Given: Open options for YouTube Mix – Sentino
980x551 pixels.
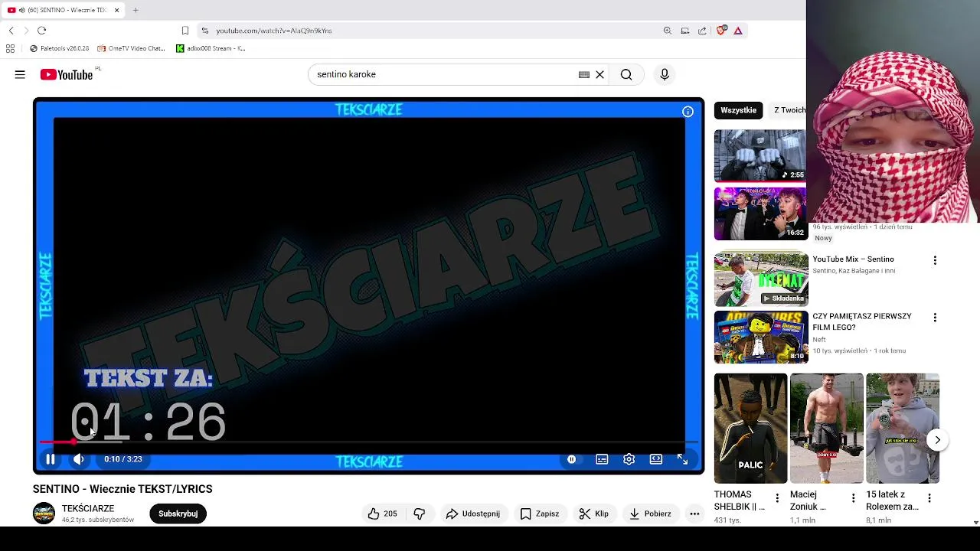Looking at the screenshot, I should [x=935, y=260].
